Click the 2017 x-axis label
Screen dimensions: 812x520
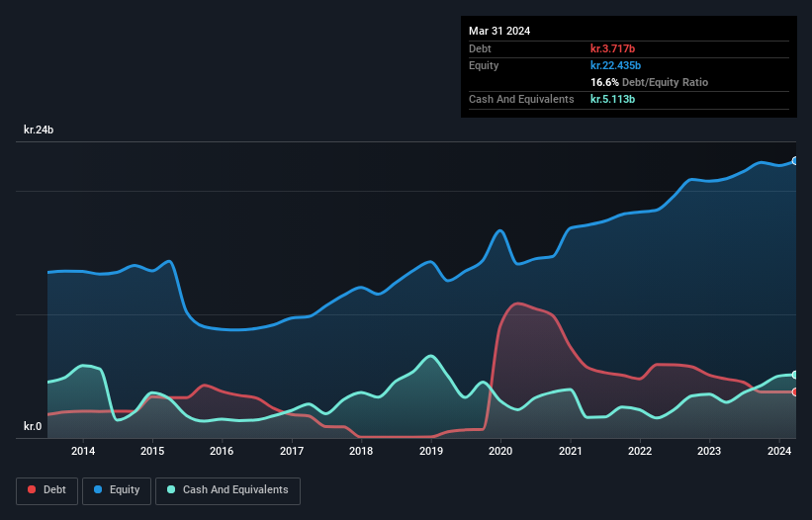click(x=292, y=451)
